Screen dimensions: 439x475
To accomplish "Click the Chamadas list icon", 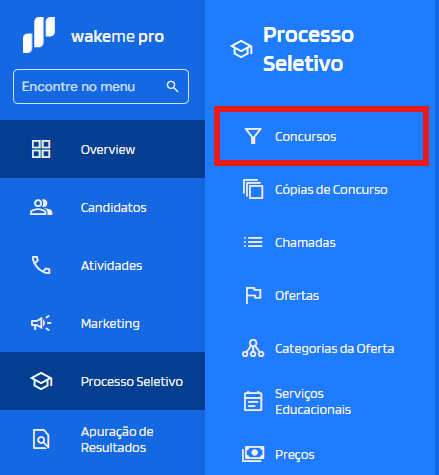I will (x=253, y=242).
